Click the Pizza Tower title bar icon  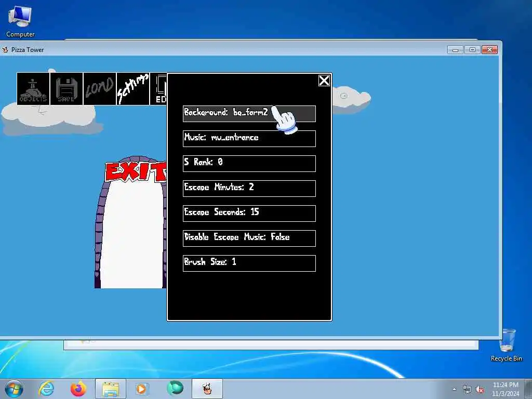[5, 49]
